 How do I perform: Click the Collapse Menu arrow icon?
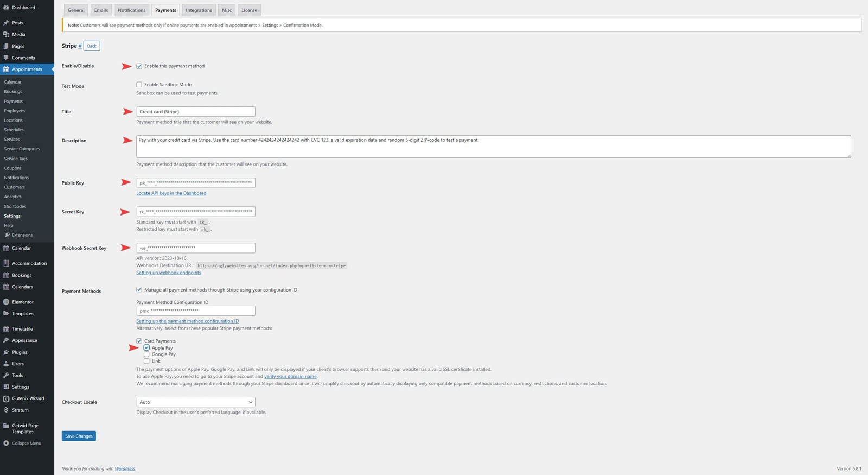click(x=6, y=444)
